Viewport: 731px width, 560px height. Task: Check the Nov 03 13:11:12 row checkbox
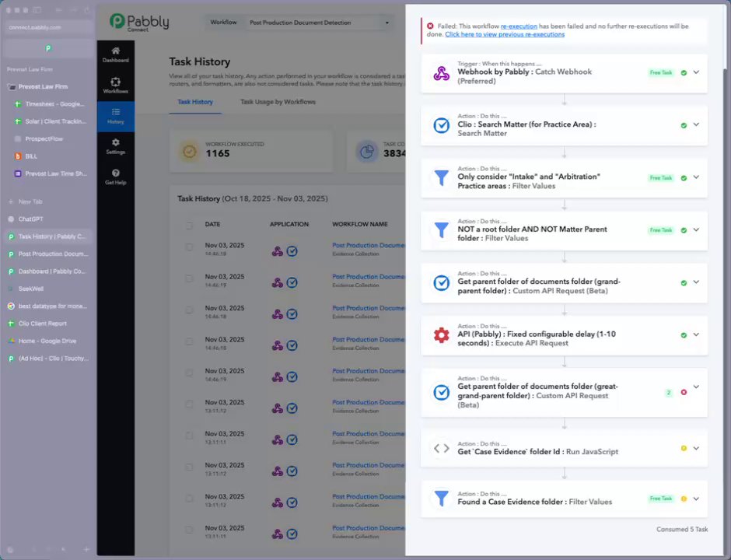tap(189, 404)
